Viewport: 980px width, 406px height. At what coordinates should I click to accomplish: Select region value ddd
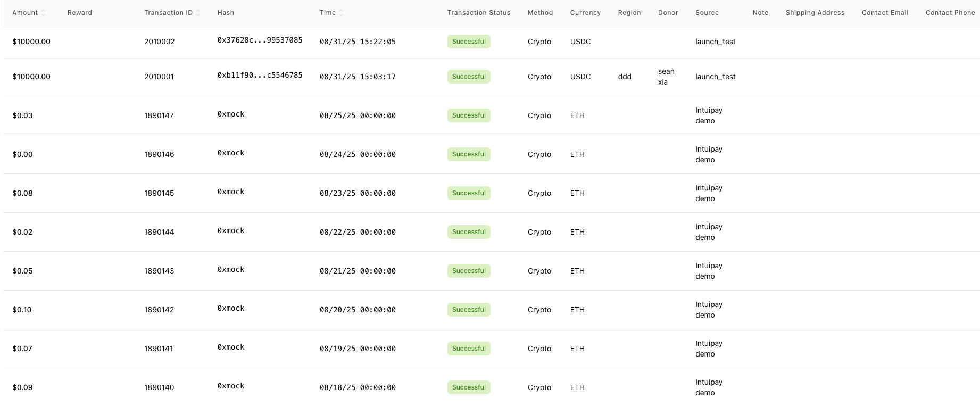click(625, 77)
